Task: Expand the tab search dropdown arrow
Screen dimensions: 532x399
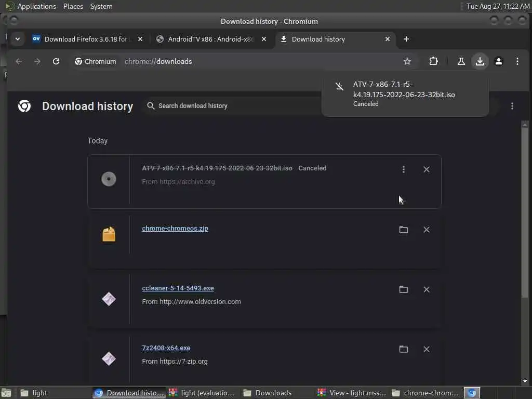Action: point(18,39)
